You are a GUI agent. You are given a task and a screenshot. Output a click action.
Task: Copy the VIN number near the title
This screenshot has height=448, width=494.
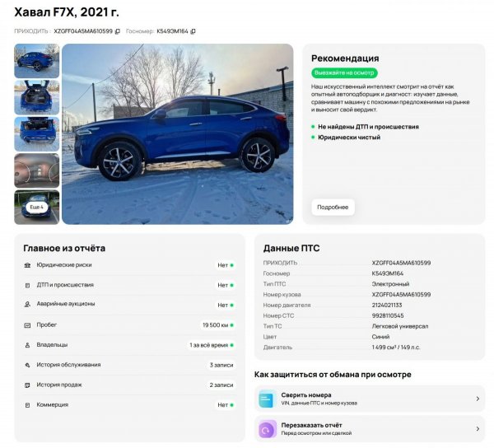(x=118, y=31)
